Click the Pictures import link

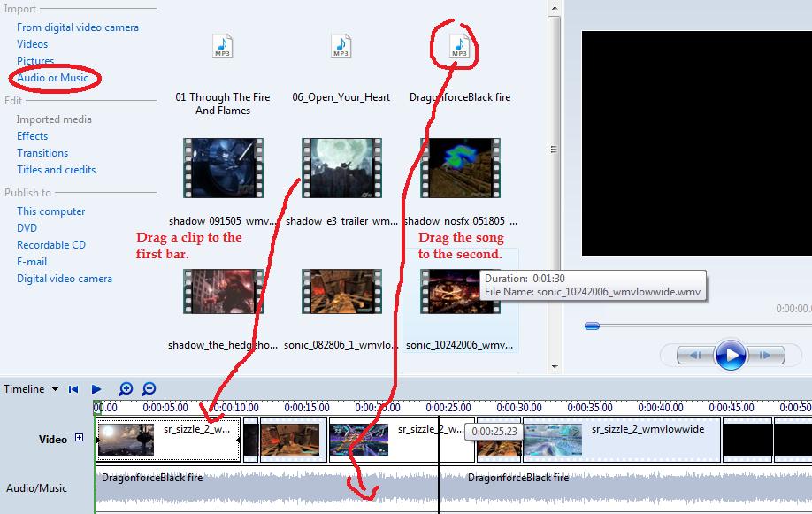35,61
